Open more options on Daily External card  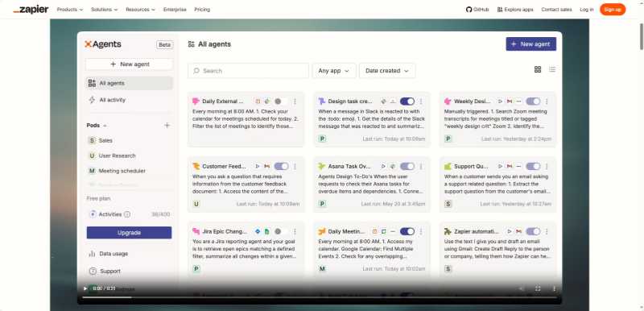(x=295, y=102)
